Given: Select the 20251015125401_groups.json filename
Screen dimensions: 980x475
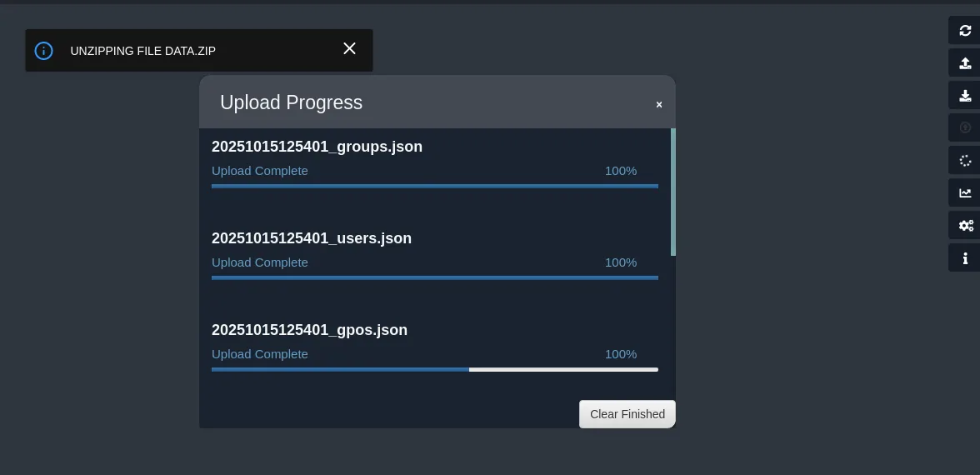Looking at the screenshot, I should point(317,147).
